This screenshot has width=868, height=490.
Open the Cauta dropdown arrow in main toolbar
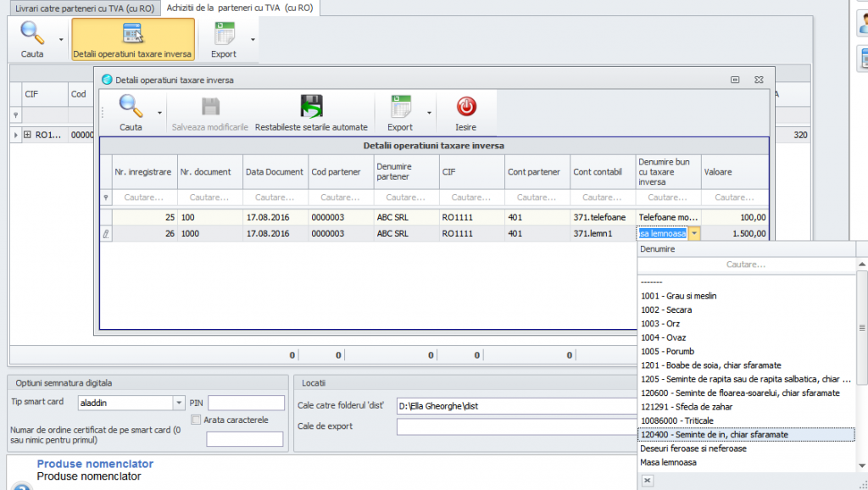click(61, 39)
